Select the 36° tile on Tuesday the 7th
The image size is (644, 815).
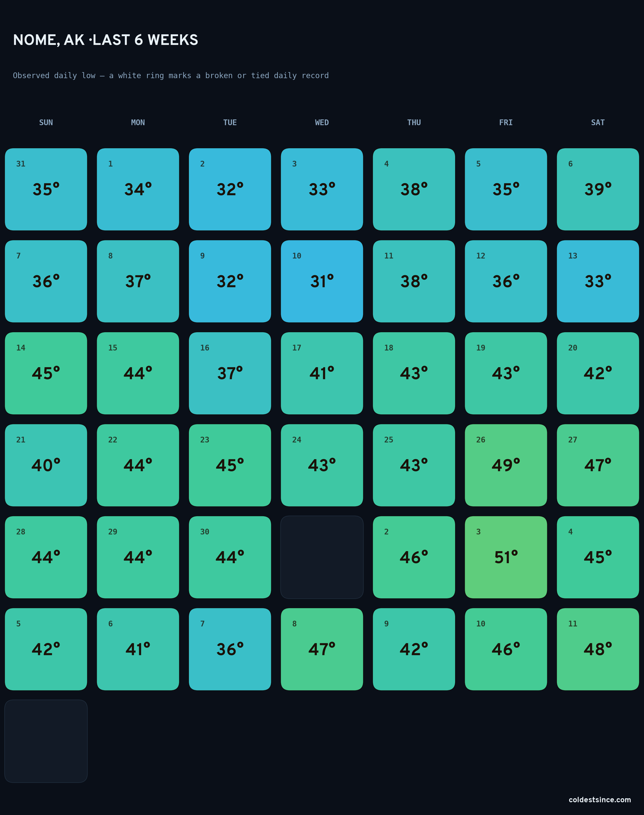[230, 649]
